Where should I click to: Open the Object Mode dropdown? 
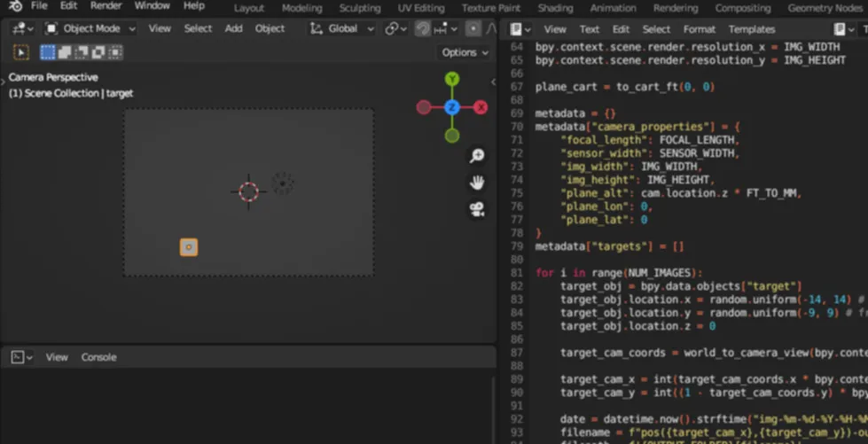click(x=90, y=28)
